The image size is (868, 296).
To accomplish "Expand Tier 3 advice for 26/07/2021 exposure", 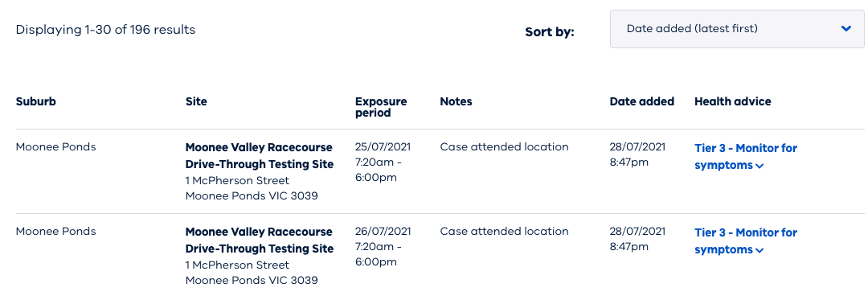I will (x=746, y=240).
